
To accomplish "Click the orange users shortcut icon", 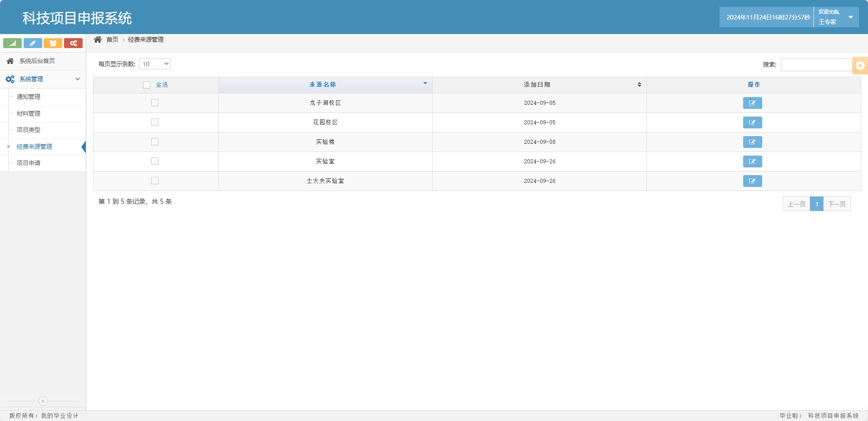I will click(53, 43).
